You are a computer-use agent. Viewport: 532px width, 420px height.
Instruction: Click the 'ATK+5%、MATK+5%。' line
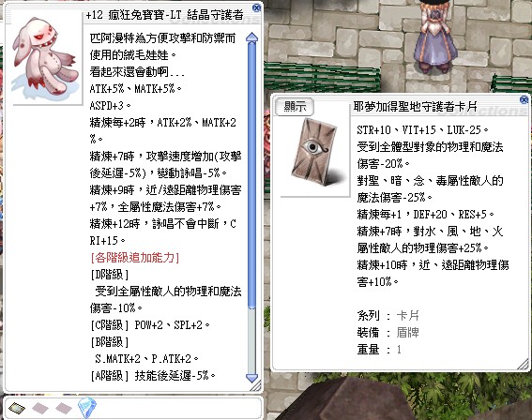136,89
